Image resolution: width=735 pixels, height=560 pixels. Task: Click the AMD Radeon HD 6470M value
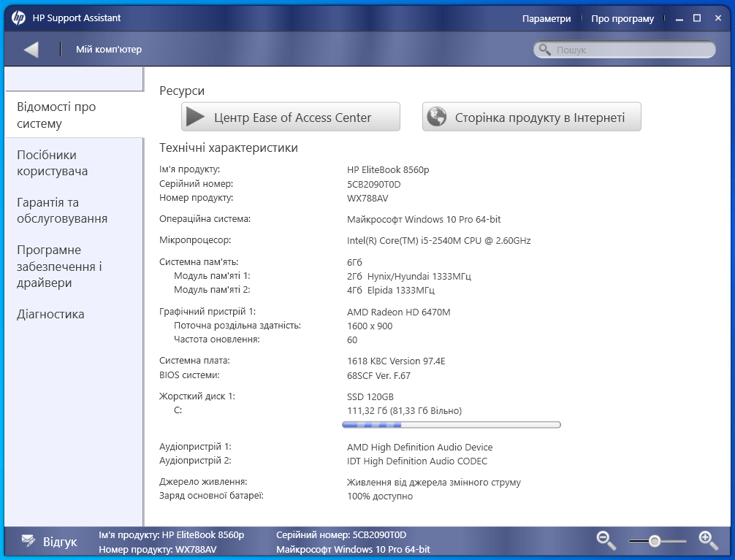click(398, 312)
